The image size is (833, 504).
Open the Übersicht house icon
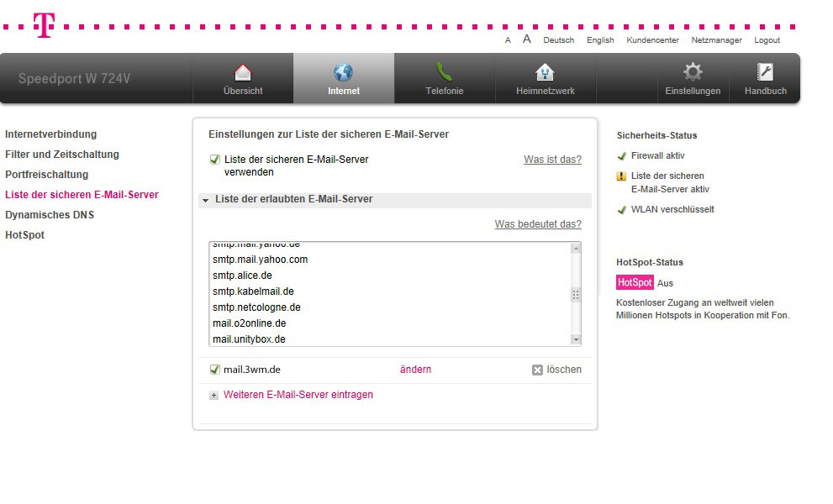click(243, 72)
